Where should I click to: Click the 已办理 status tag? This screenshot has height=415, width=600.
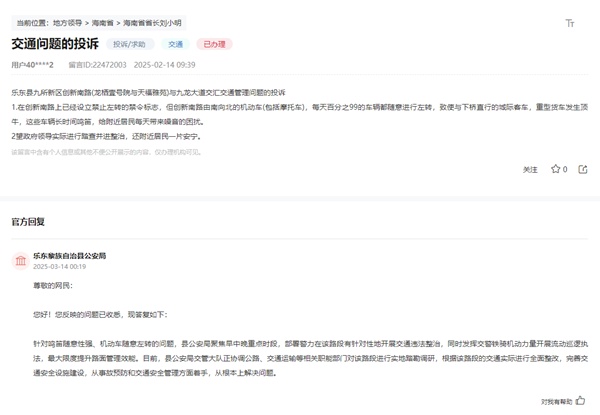tap(215, 44)
